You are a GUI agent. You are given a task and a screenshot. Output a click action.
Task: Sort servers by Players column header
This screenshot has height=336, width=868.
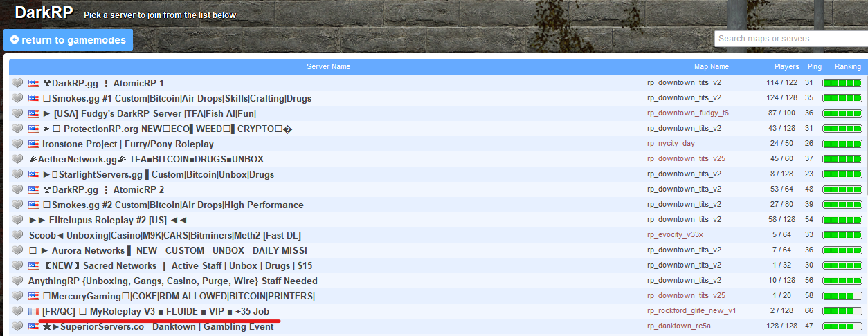[786, 67]
